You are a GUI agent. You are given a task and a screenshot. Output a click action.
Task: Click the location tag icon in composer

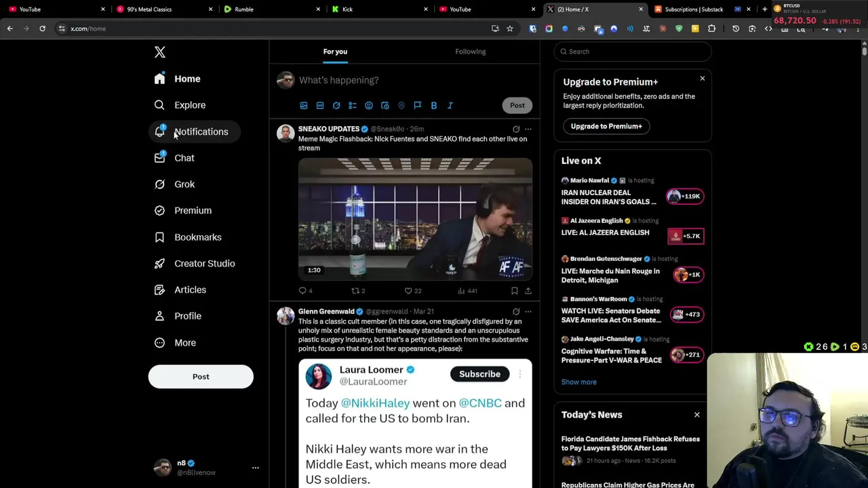click(401, 106)
